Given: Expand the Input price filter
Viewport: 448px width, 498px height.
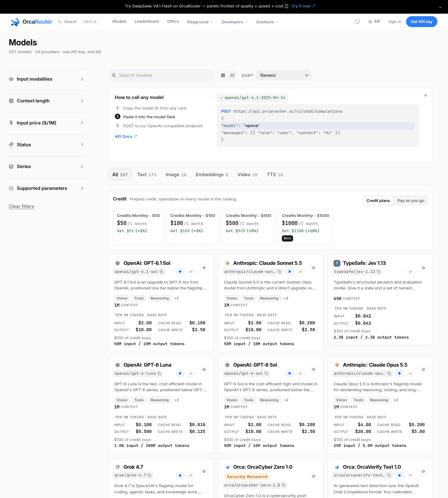Looking at the screenshot, I should (x=47, y=123).
